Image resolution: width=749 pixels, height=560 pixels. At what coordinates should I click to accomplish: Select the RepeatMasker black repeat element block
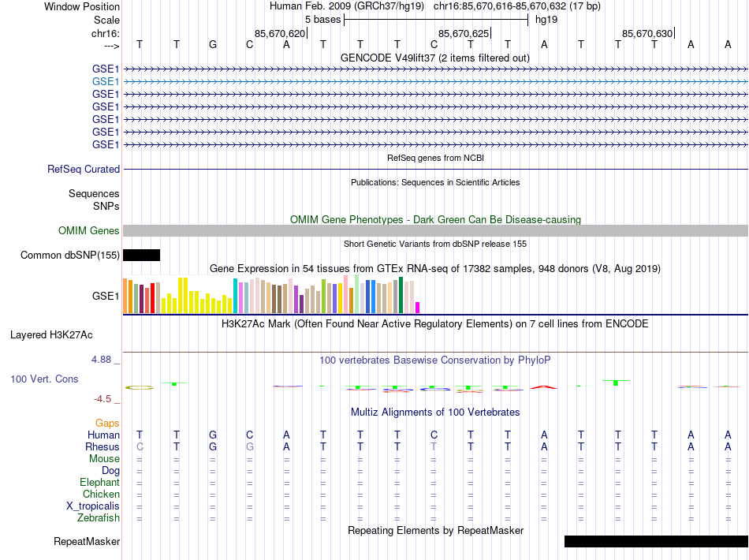tap(656, 541)
